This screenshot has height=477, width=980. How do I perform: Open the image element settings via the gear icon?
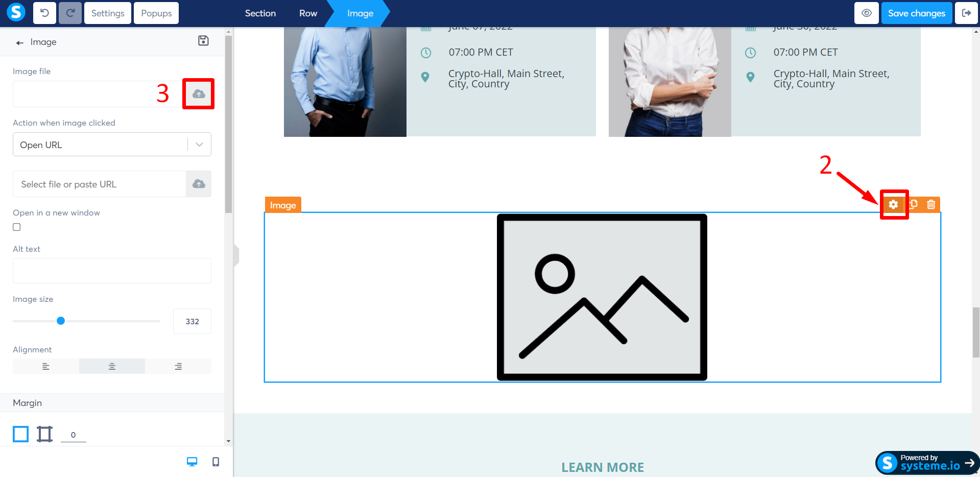[x=893, y=204]
